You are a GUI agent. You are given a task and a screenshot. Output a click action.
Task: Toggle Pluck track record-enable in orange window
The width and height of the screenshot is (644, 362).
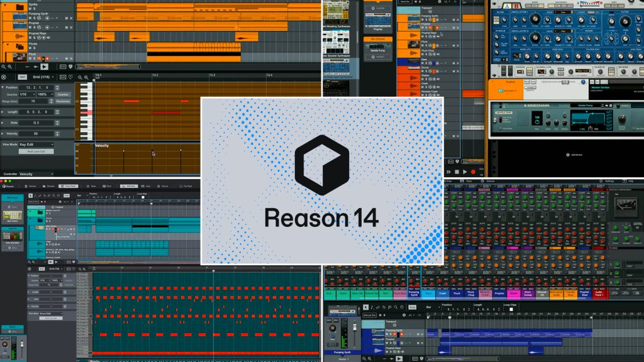point(47,58)
